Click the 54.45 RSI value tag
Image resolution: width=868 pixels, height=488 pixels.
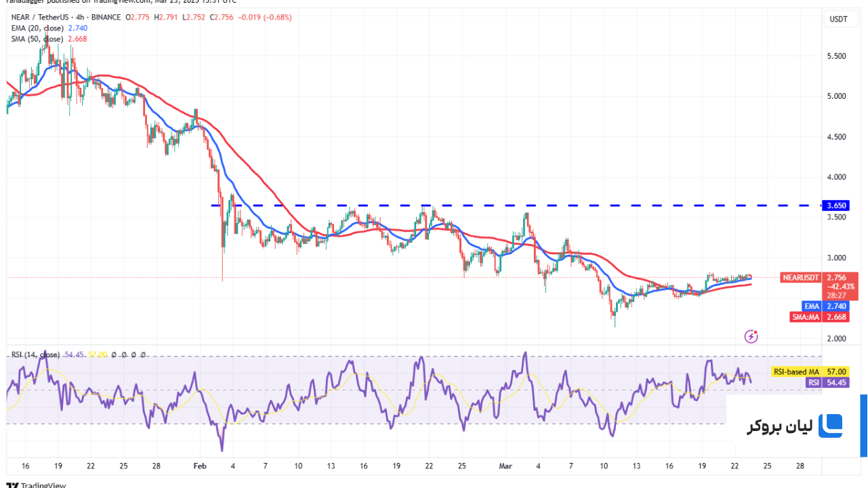[x=837, y=382]
